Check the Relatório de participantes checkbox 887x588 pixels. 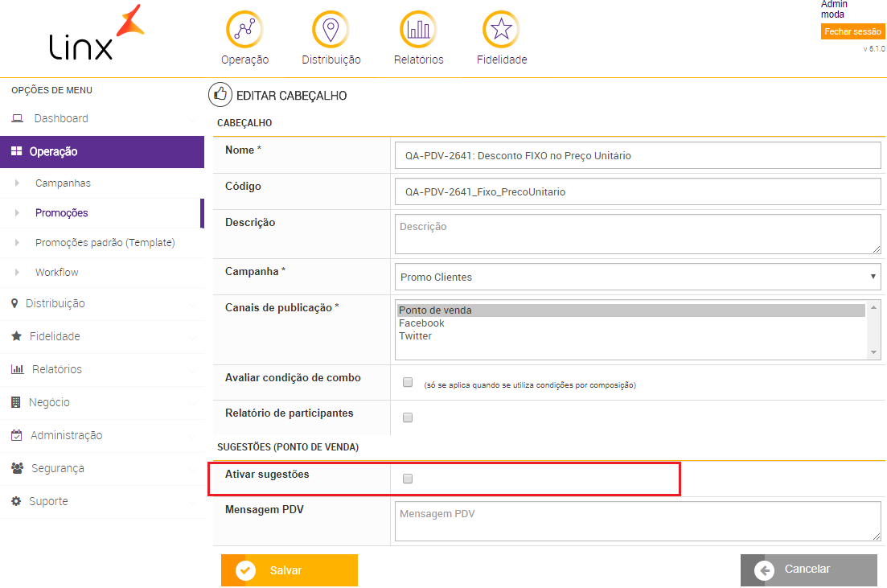(x=408, y=417)
